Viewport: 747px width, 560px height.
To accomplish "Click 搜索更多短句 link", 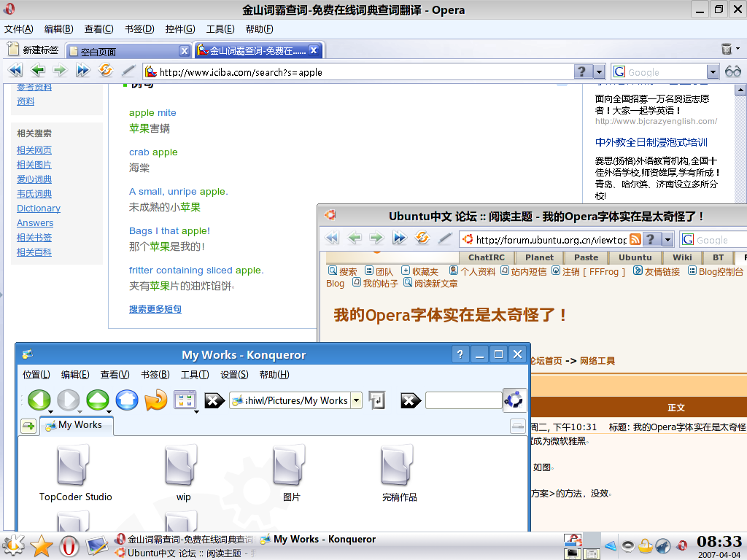I will [155, 309].
